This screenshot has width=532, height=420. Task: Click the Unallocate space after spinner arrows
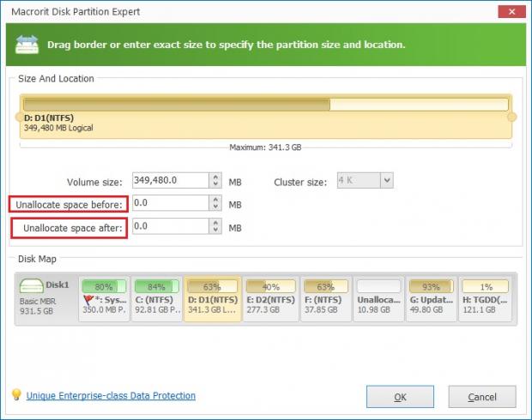click(215, 227)
